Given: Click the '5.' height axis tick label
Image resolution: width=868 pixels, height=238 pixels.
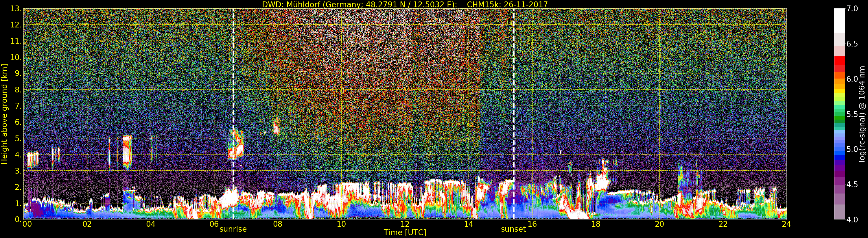Looking at the screenshot, I should (x=18, y=138).
